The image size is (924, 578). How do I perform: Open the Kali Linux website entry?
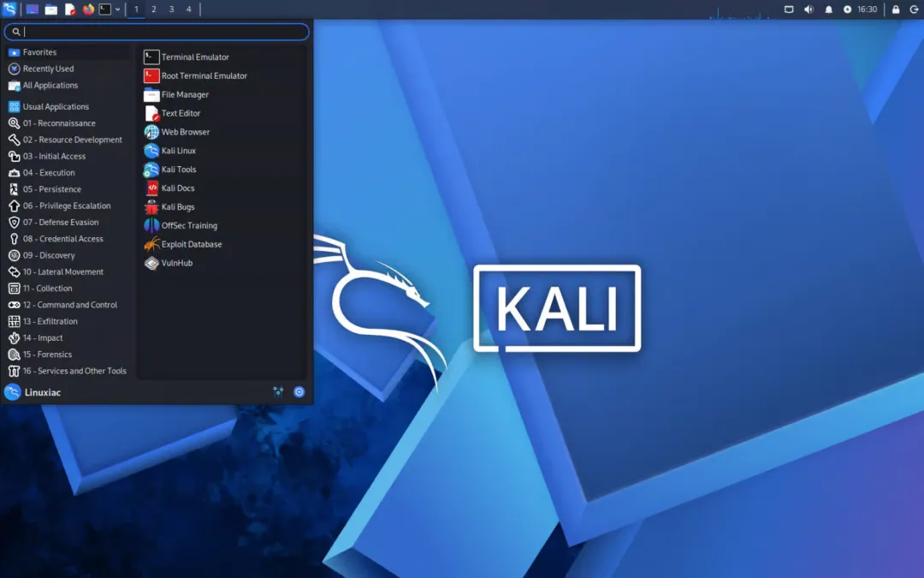pyautogui.click(x=222, y=151)
